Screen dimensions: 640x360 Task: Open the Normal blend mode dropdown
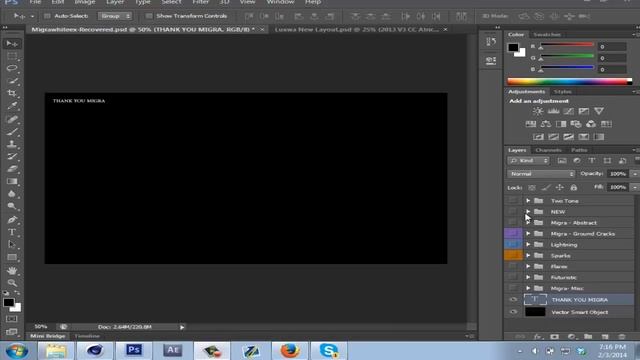(541, 174)
